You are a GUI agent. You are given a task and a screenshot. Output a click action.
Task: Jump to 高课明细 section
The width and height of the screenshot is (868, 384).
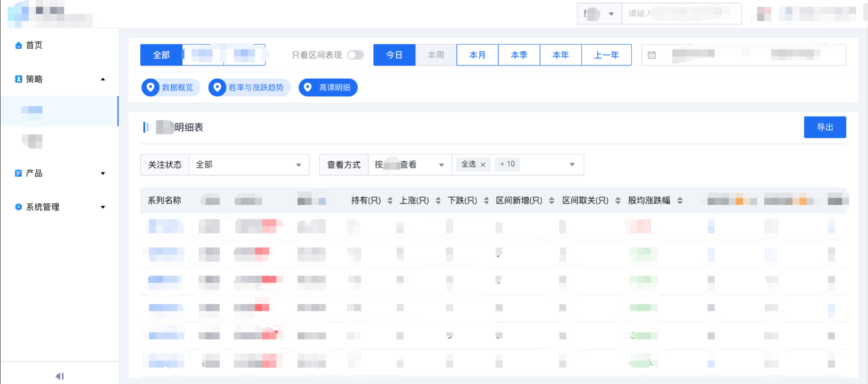(328, 87)
